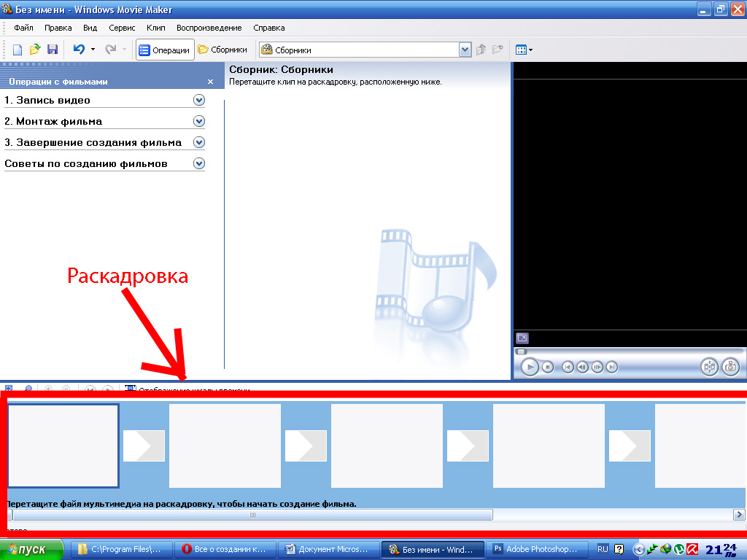Switch preview monitor to full screen
Screen dimensions: 747x560
522,338
